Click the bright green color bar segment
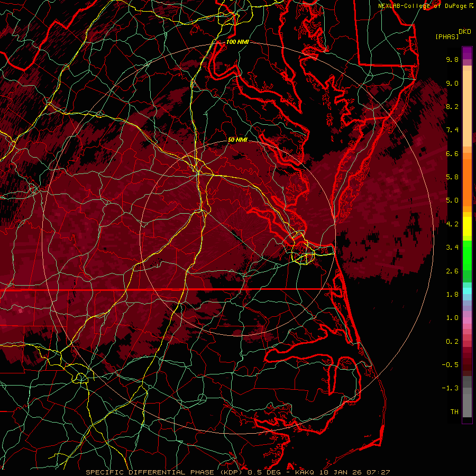 467,255
